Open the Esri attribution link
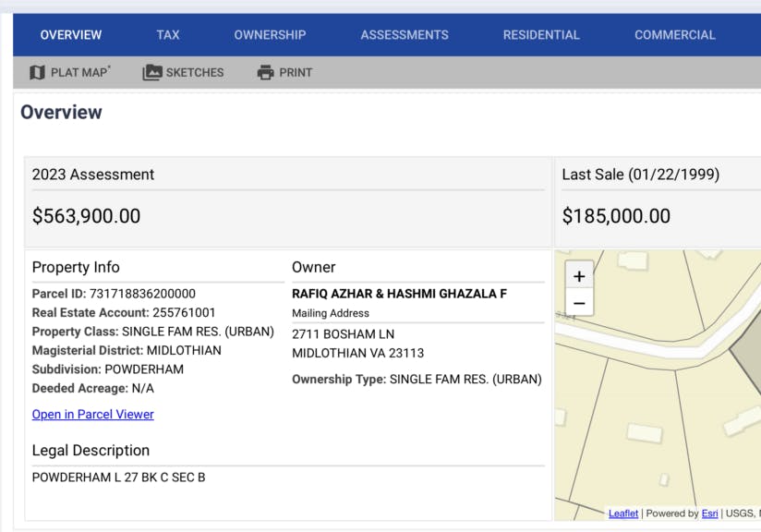 point(709,514)
